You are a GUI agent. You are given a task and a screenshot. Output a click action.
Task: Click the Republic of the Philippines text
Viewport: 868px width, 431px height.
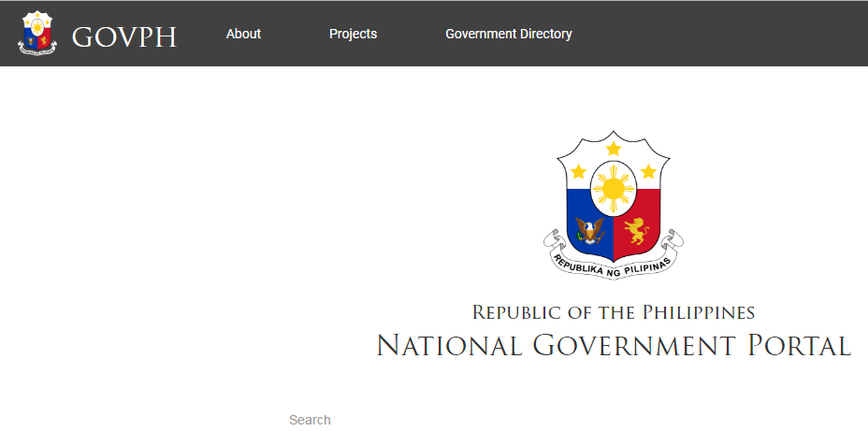click(x=614, y=312)
